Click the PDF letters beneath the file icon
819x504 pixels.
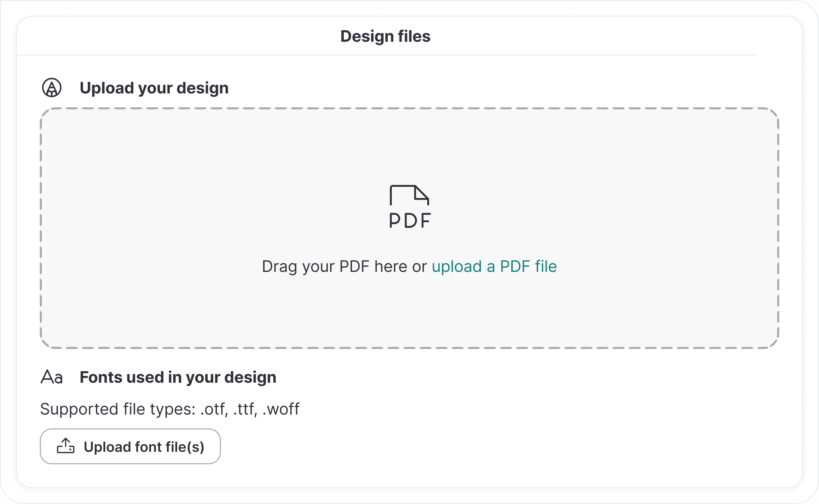(410, 221)
